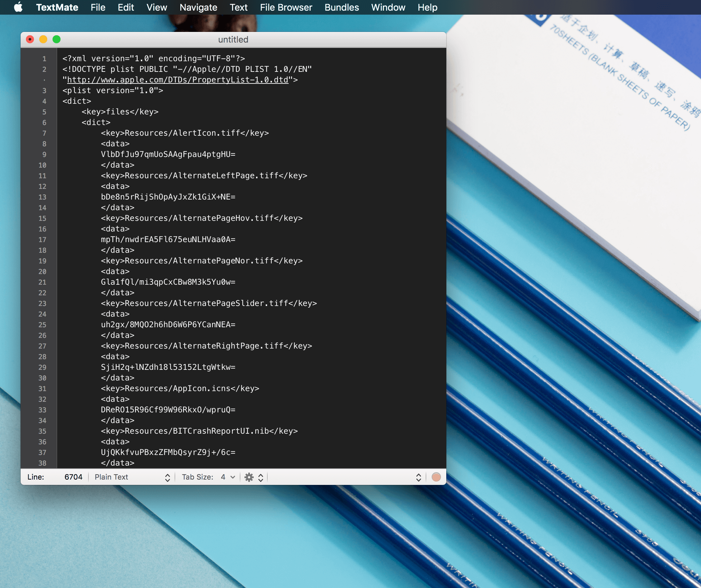Open the symbol list popup arrows
This screenshot has width=701, height=588.
[418, 477]
